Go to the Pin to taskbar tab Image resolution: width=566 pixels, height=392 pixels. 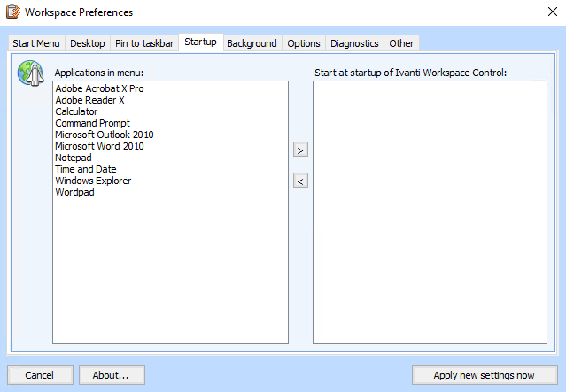point(143,43)
